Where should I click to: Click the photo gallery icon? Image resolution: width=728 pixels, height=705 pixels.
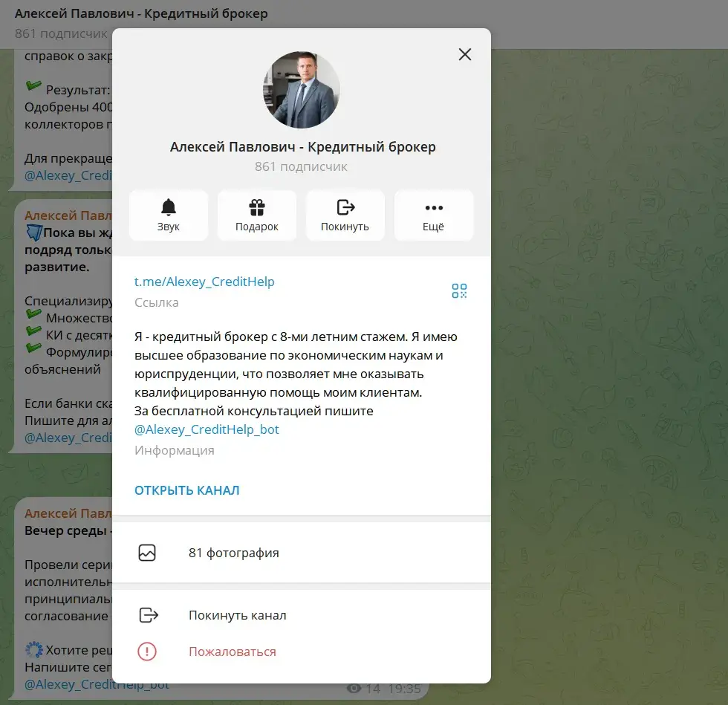(147, 553)
